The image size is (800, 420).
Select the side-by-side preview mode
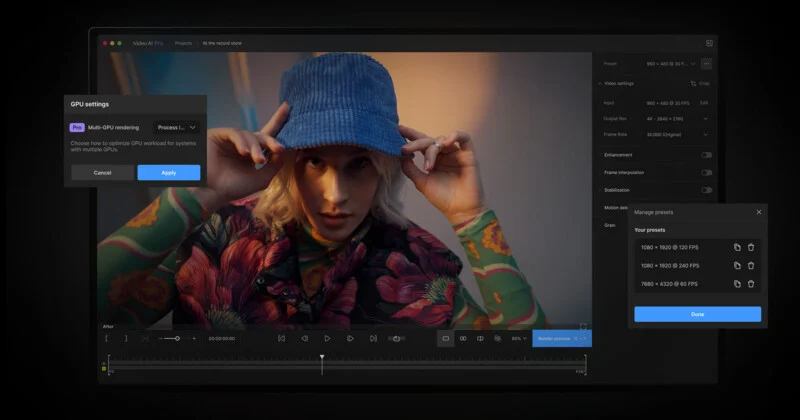click(463, 338)
